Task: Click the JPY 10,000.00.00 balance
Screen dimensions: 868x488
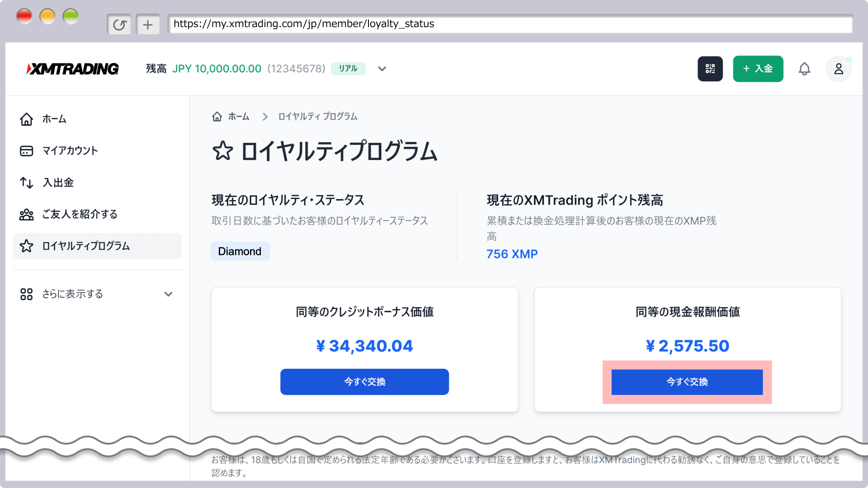Action: (x=217, y=69)
